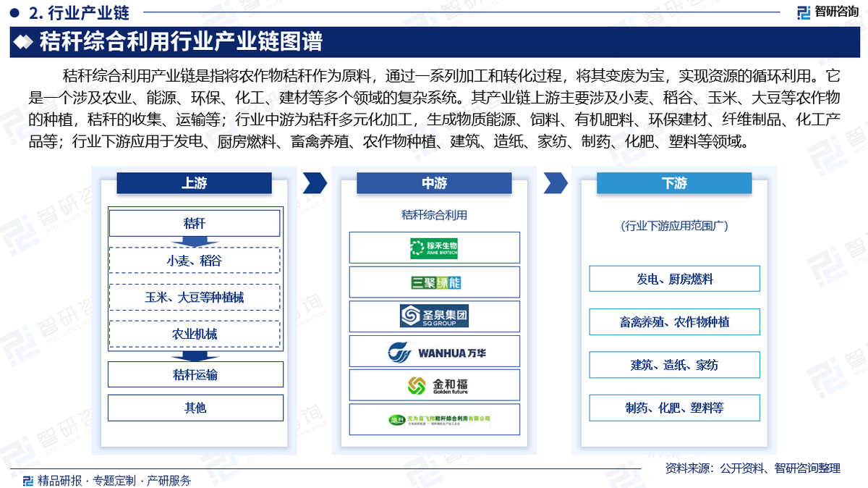The height and width of the screenshot is (488, 868).
Task: Click the 秸秆综合利用行业产业链图谱 title banner
Action: pyautogui.click(x=181, y=43)
